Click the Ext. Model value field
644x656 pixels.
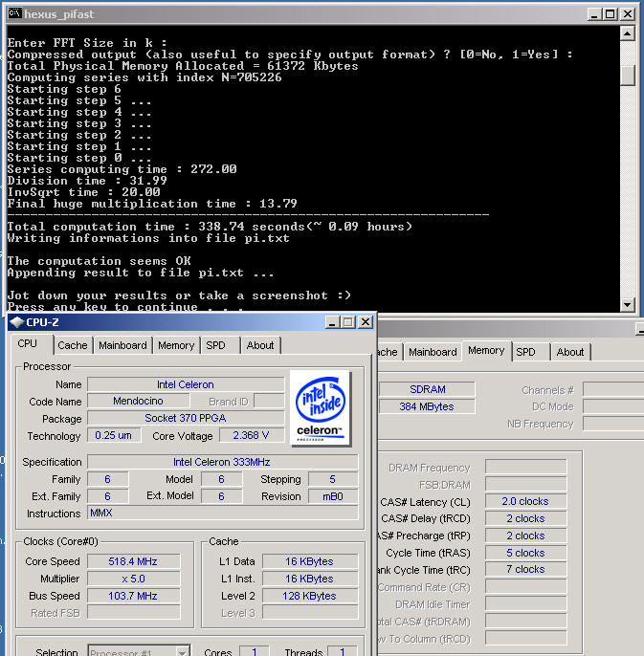221,496
